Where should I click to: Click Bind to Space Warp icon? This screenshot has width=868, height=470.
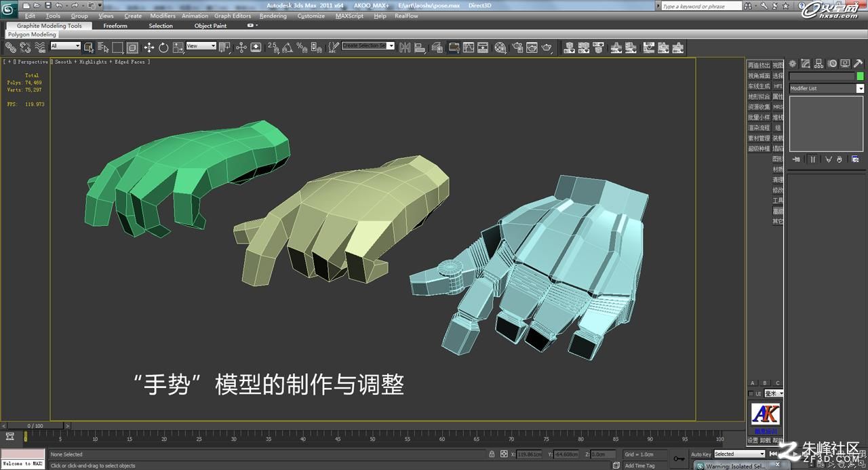coord(40,47)
